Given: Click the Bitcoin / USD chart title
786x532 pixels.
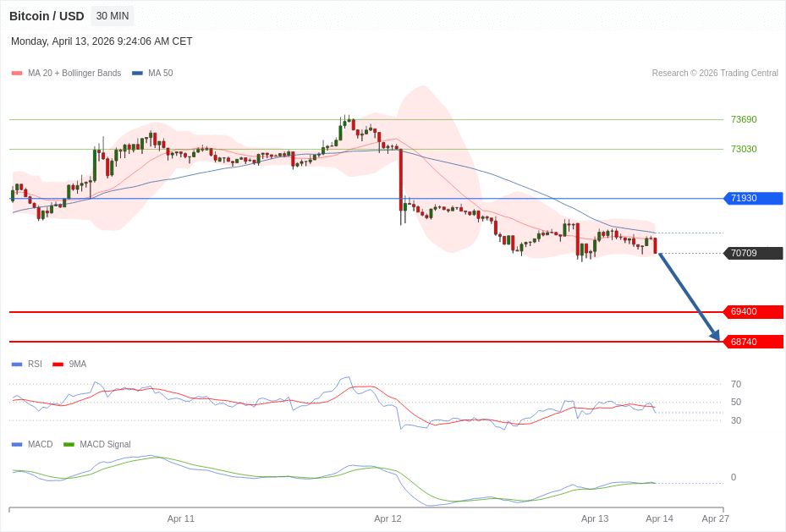Looking at the screenshot, I should pos(47,16).
